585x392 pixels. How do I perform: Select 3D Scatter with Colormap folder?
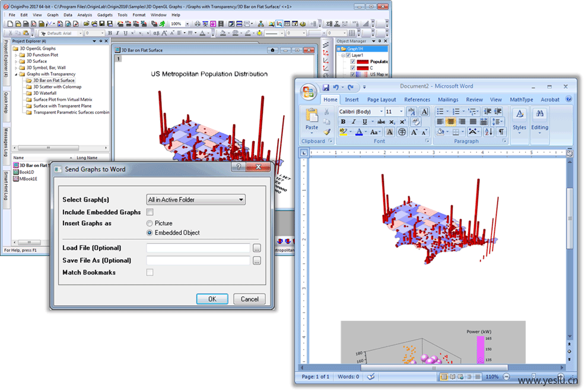pyautogui.click(x=57, y=87)
